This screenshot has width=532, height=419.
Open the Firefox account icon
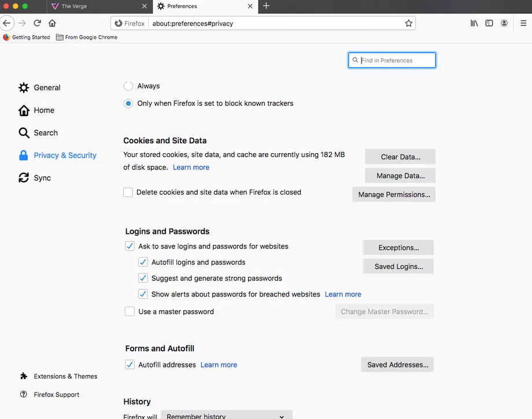coord(504,23)
